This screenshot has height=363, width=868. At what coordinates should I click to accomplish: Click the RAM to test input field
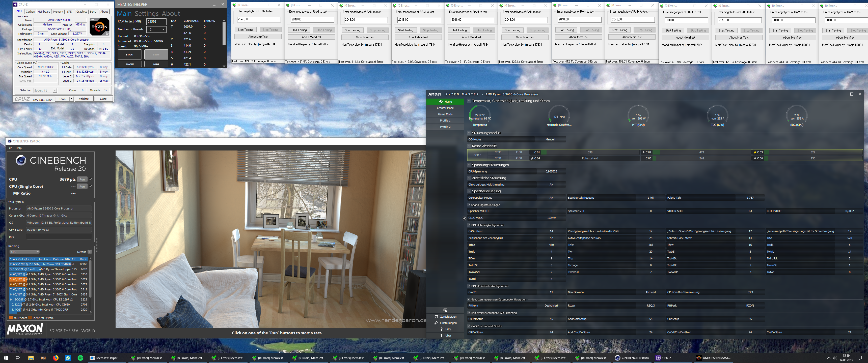pos(156,21)
